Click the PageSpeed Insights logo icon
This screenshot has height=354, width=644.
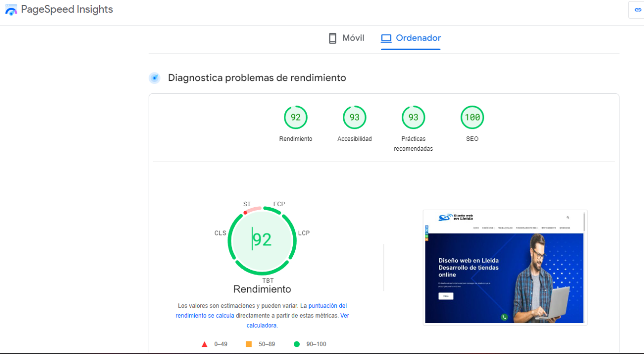pos(11,10)
